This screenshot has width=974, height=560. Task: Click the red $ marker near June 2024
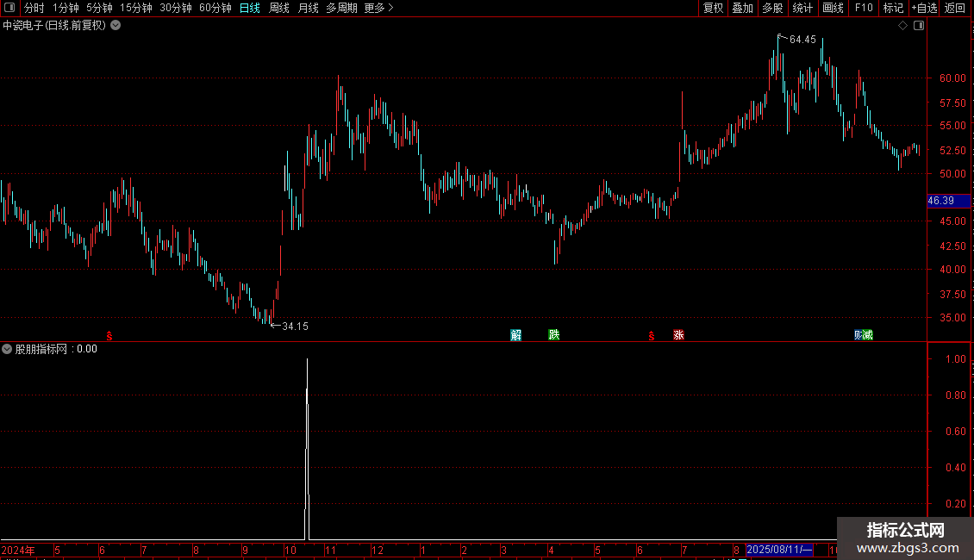109,336
